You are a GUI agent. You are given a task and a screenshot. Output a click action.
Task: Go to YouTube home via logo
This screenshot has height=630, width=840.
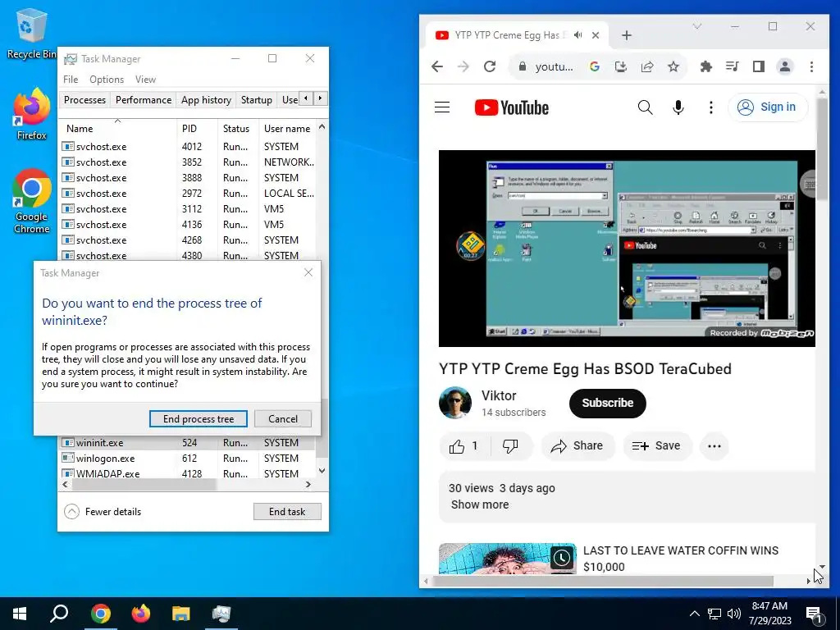512,107
